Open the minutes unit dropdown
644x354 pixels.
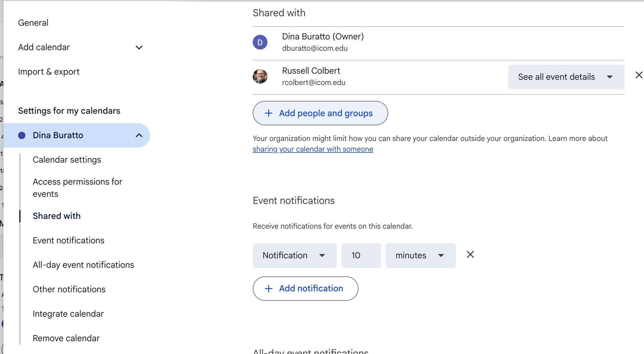pyautogui.click(x=420, y=256)
